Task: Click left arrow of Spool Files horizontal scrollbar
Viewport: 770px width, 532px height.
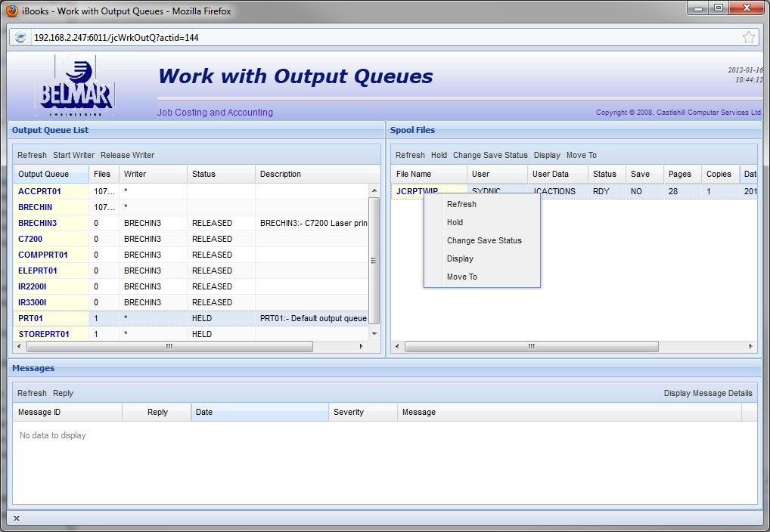Action: pos(397,347)
